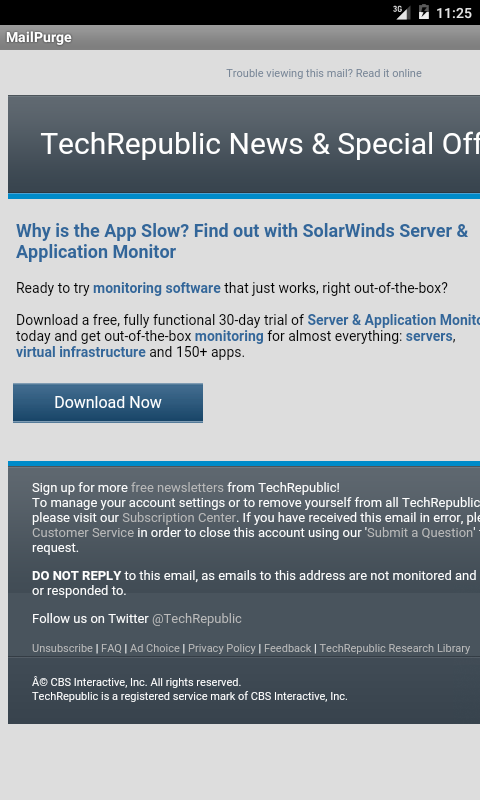
Task: Open the Privacy Policy footer link
Action: [221, 648]
